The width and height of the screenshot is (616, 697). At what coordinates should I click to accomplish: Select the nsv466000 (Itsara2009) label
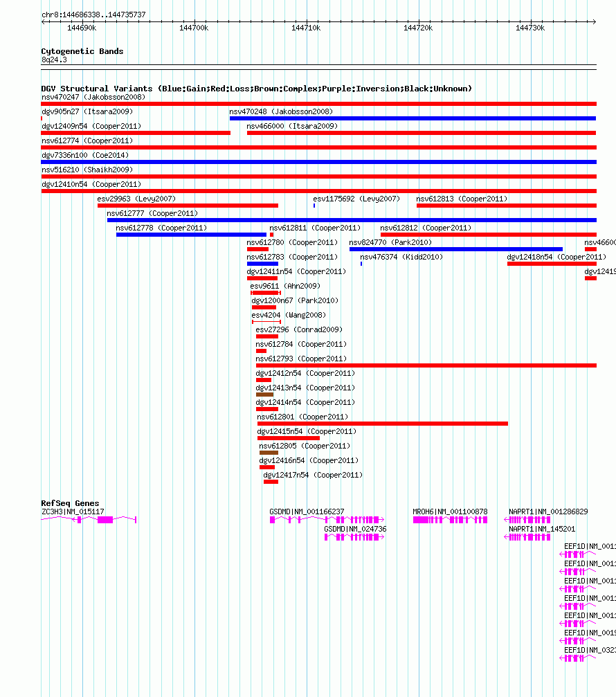(x=292, y=126)
